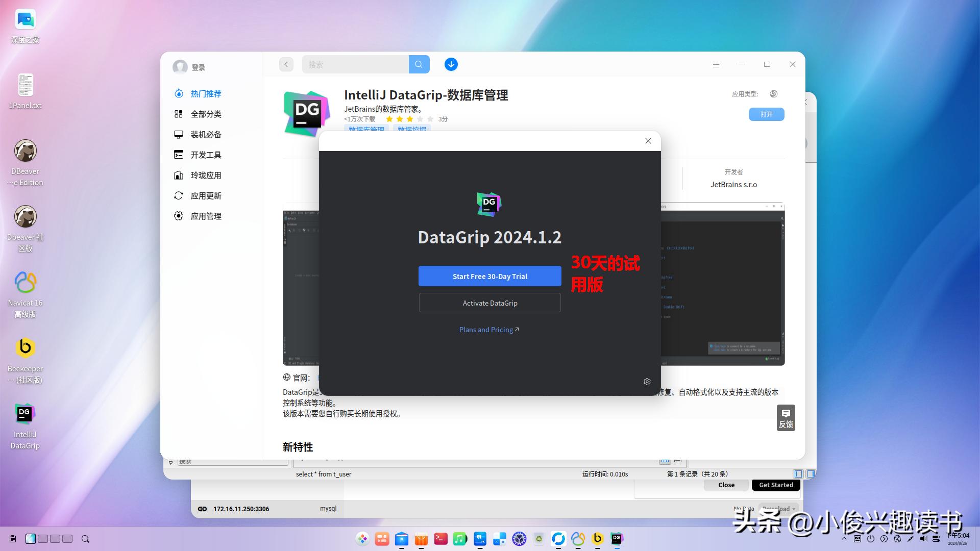Toggle left panel in Navicat status bar

pyautogui.click(x=798, y=474)
